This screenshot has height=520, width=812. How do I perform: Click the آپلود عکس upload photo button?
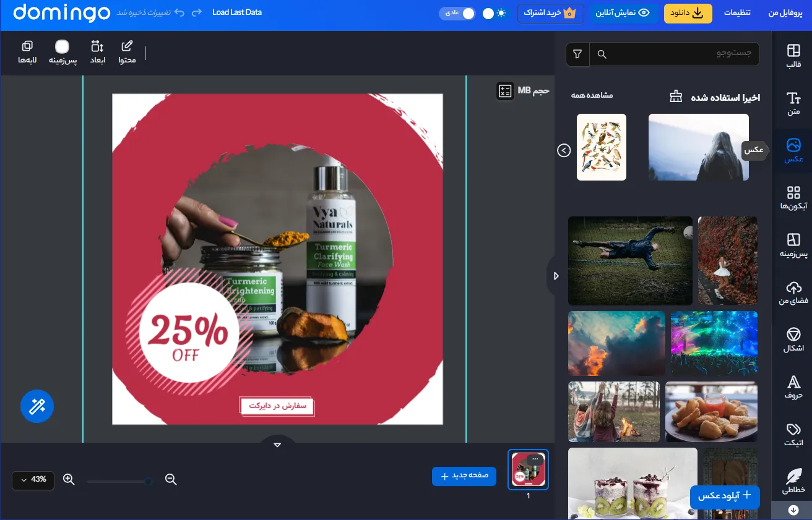coord(725,496)
